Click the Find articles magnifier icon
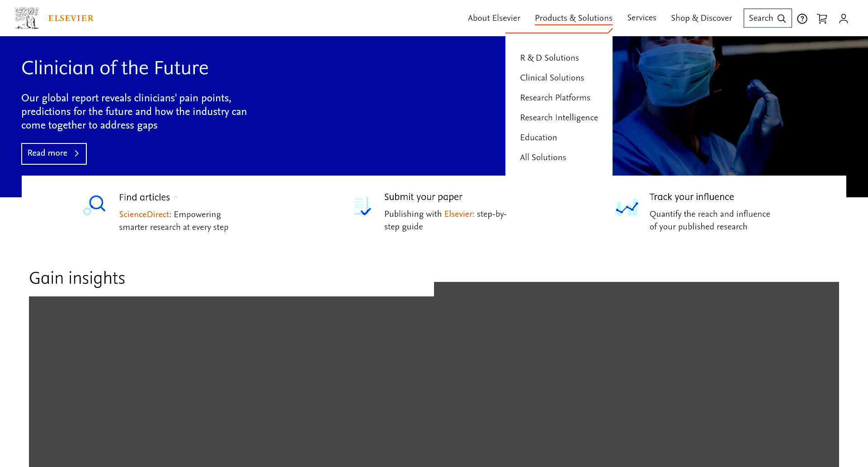 (94, 205)
